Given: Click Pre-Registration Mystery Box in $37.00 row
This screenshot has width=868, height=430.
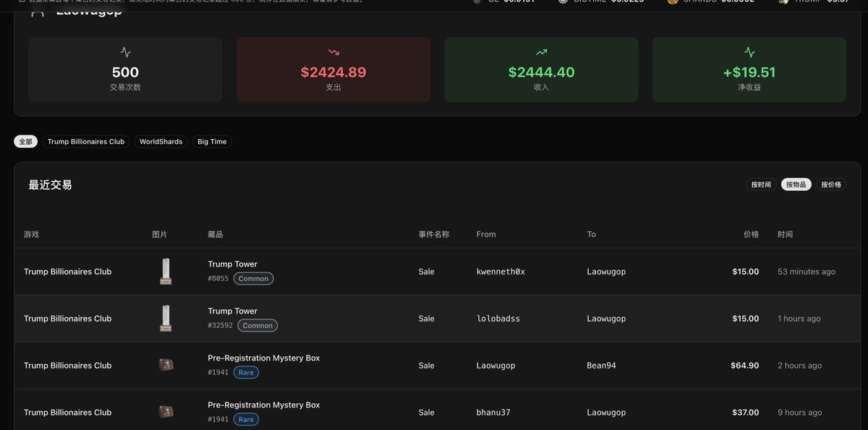Looking at the screenshot, I should [x=263, y=405].
